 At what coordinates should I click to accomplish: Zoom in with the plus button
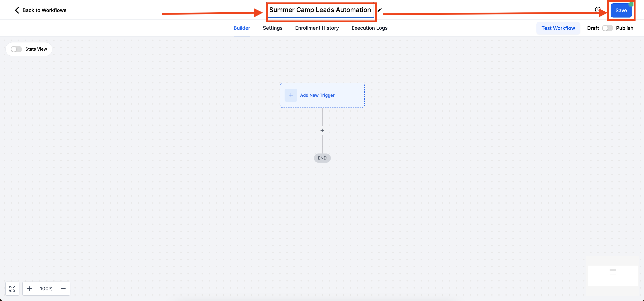tap(29, 288)
